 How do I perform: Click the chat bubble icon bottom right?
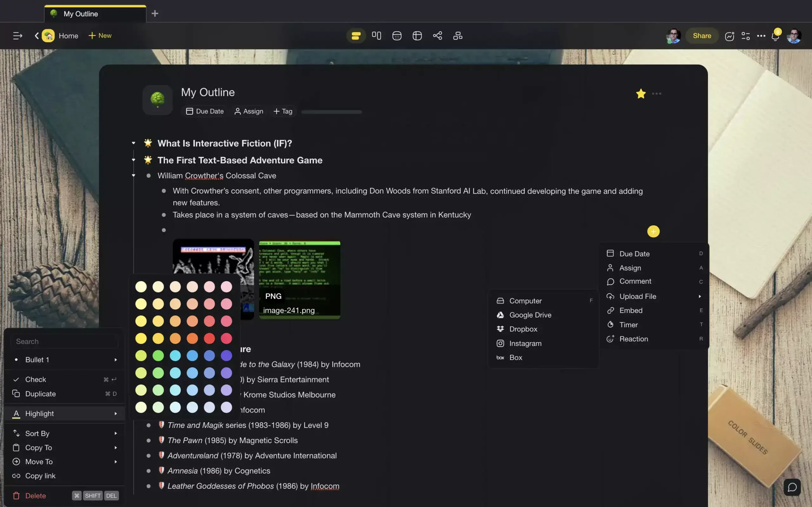(x=792, y=487)
